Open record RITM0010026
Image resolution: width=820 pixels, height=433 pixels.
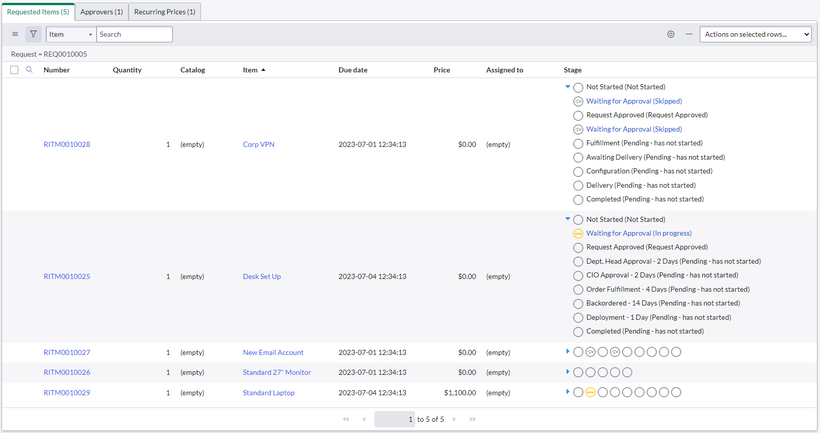tap(67, 372)
